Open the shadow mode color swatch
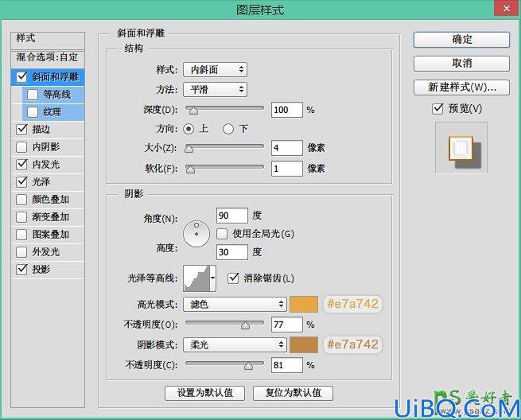Screen dimensions: 521x420 point(304,345)
